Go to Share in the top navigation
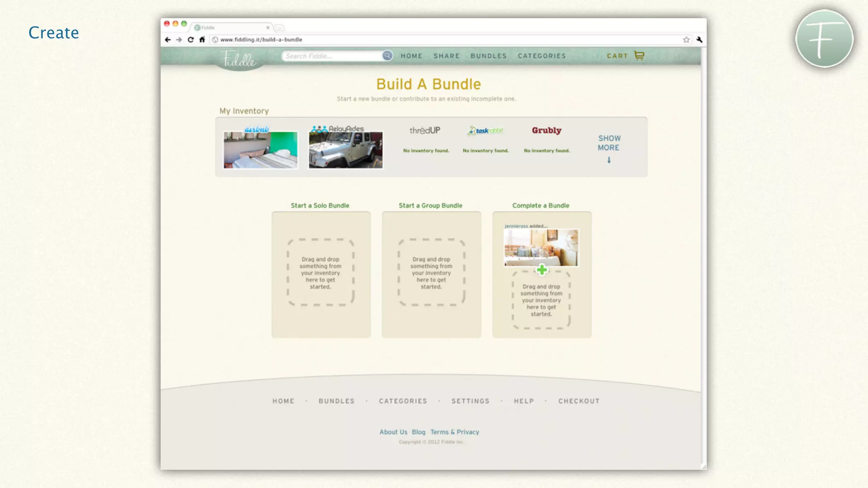The image size is (868, 488). [x=446, y=56]
